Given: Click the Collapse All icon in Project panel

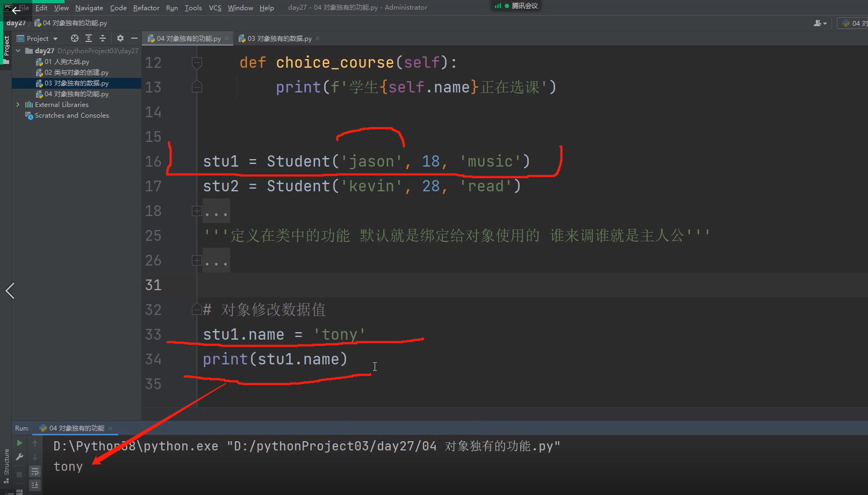Looking at the screenshot, I should 103,38.
